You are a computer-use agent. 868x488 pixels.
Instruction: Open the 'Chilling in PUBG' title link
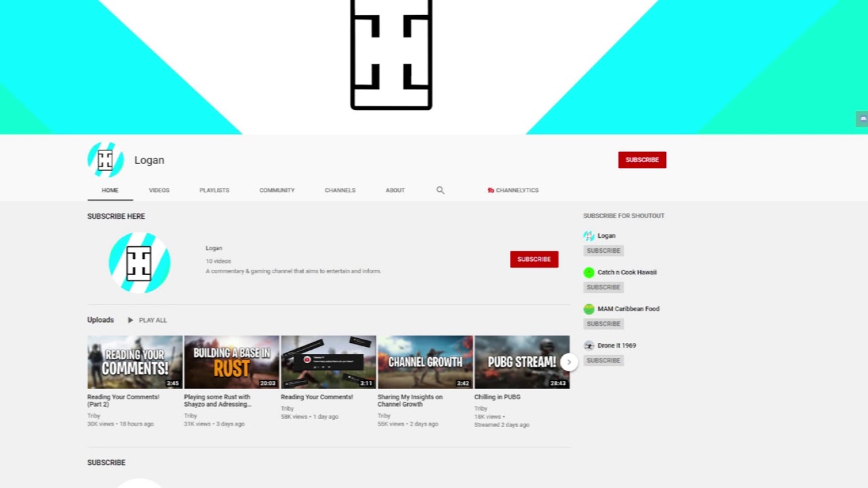pyautogui.click(x=497, y=397)
